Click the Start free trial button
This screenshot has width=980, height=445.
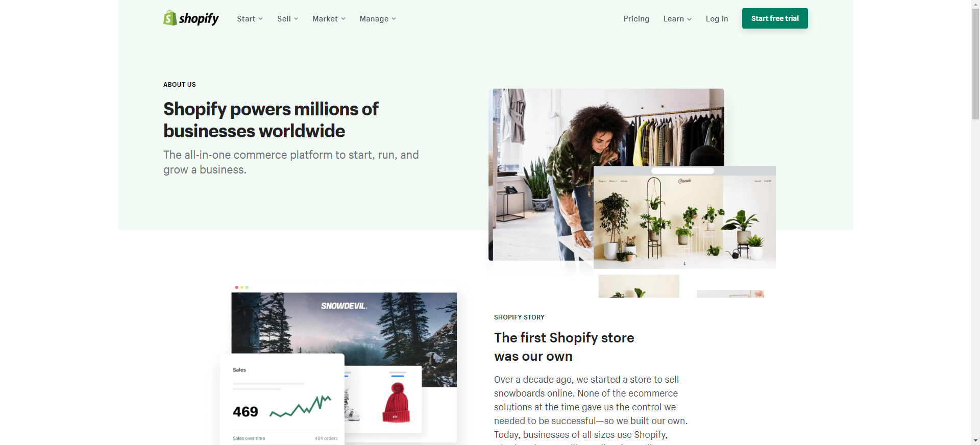(x=775, y=18)
